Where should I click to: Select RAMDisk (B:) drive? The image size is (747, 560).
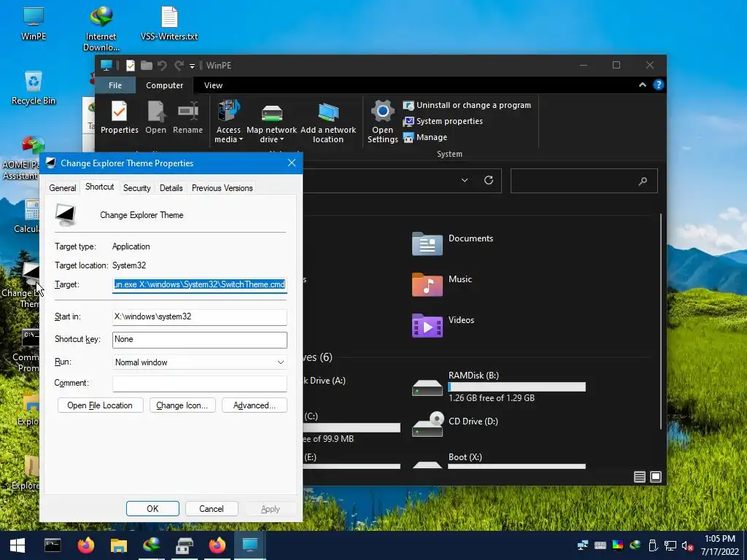pyautogui.click(x=499, y=386)
